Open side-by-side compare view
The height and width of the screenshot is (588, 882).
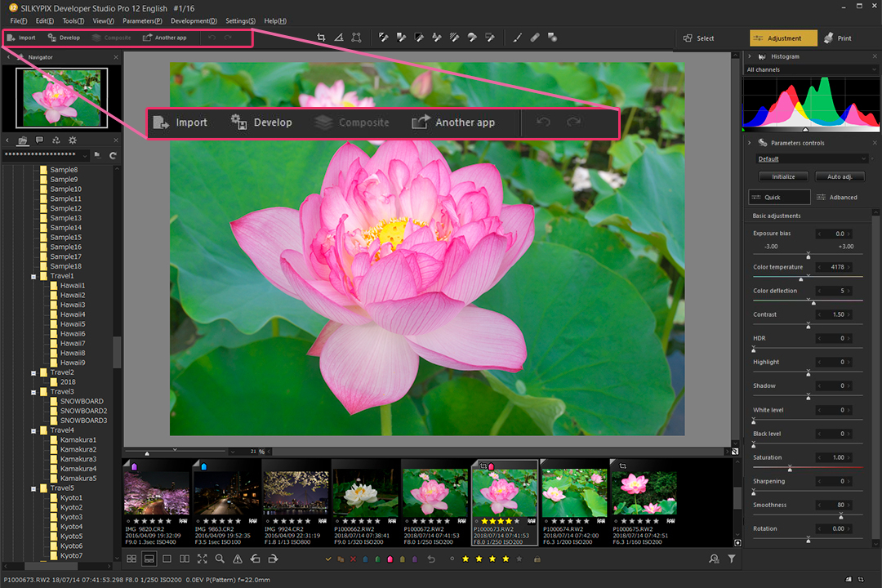pyautogui.click(x=185, y=559)
